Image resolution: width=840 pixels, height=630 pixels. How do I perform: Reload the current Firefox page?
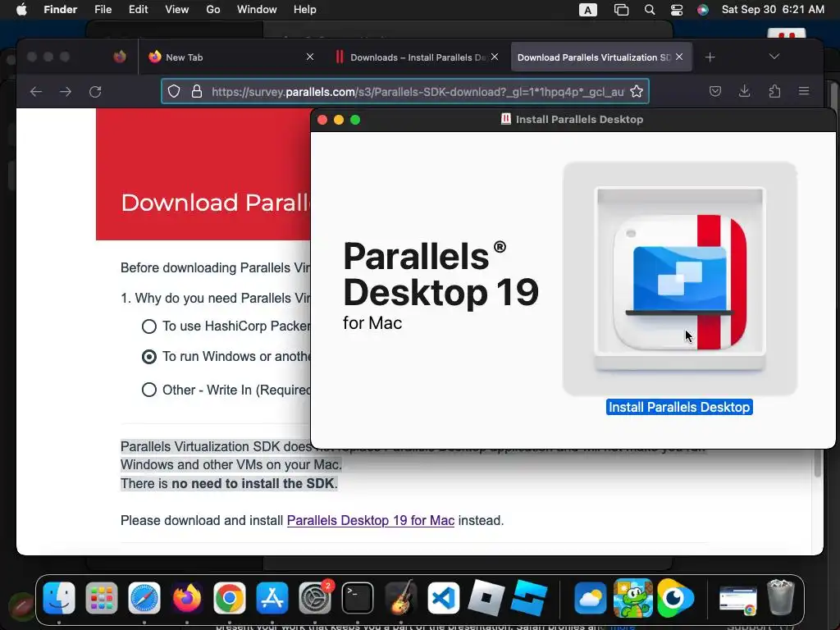coord(95,92)
